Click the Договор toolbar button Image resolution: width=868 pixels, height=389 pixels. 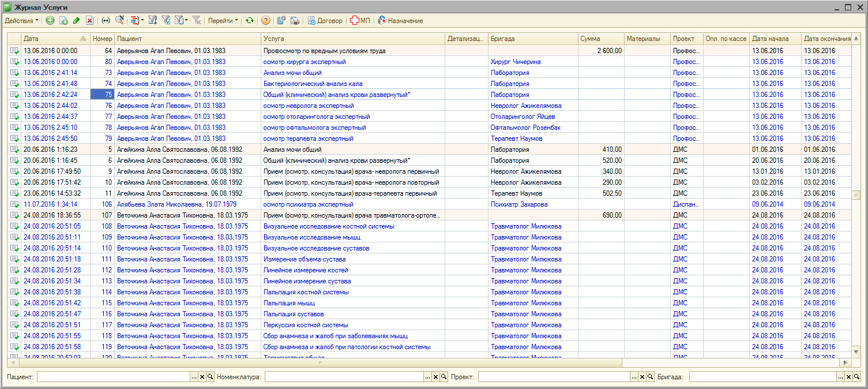pos(325,21)
